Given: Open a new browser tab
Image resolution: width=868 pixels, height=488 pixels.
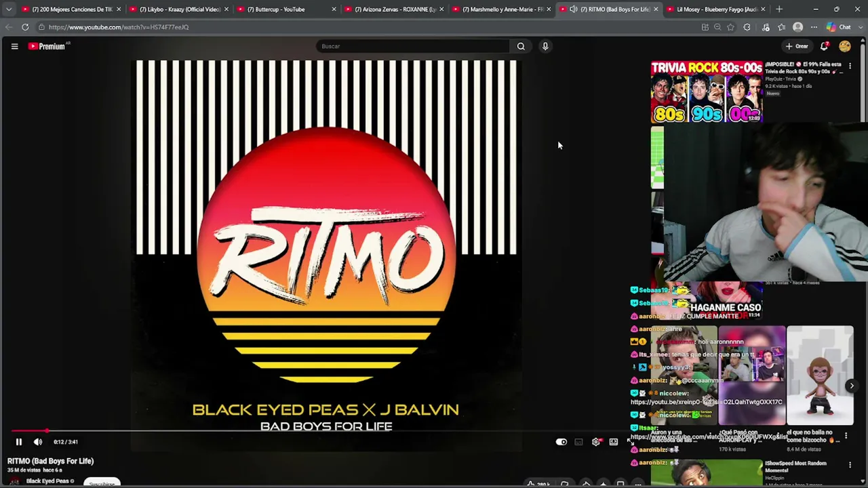Looking at the screenshot, I should tap(779, 9).
